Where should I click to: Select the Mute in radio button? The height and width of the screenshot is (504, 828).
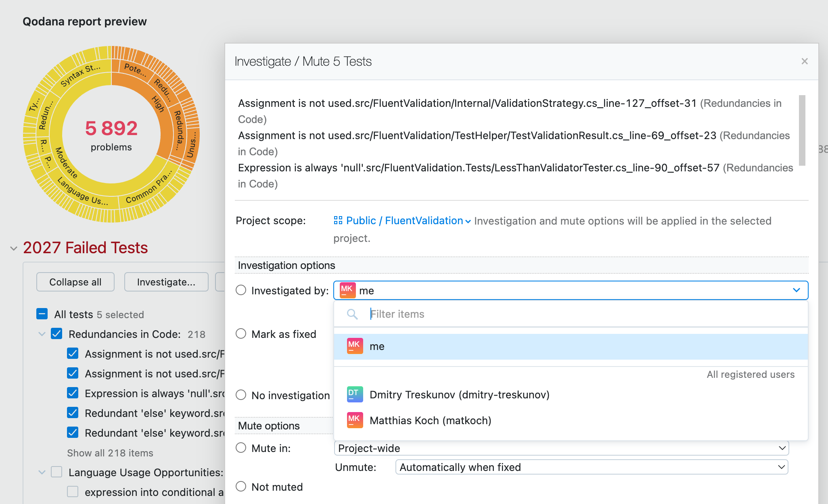pyautogui.click(x=241, y=448)
